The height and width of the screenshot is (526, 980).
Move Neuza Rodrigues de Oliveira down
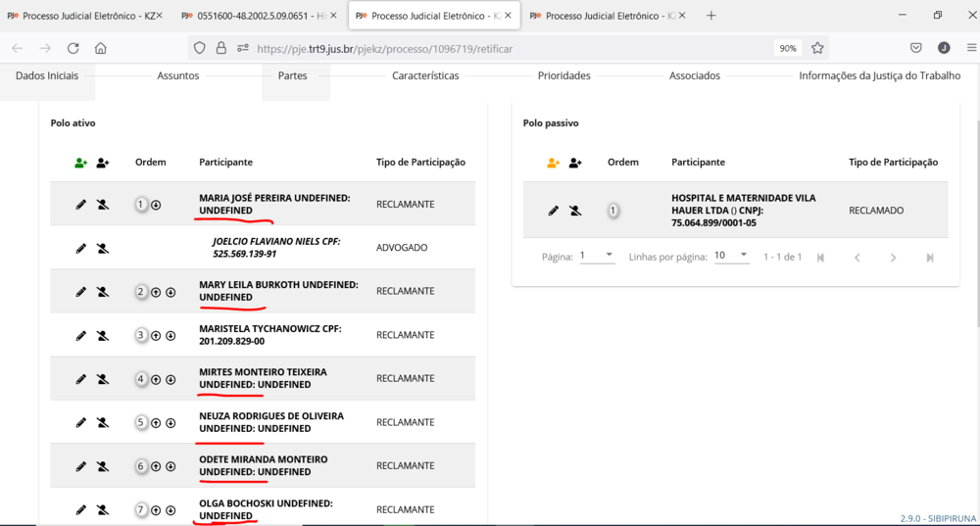[170, 423]
